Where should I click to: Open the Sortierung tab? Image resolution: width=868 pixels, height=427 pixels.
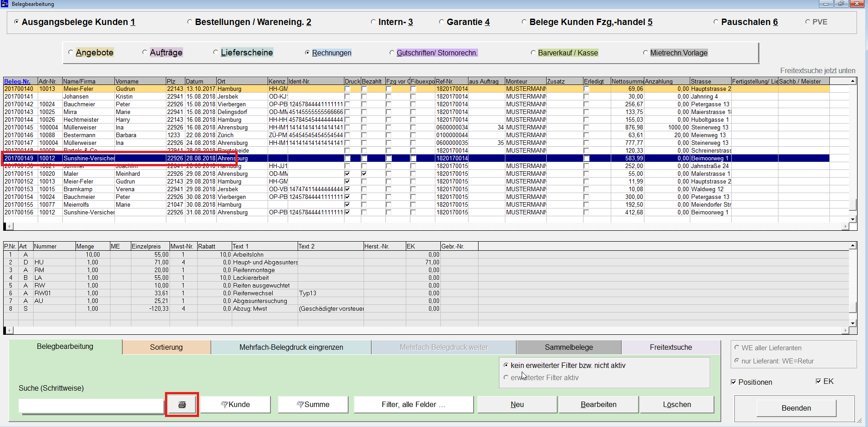166,348
